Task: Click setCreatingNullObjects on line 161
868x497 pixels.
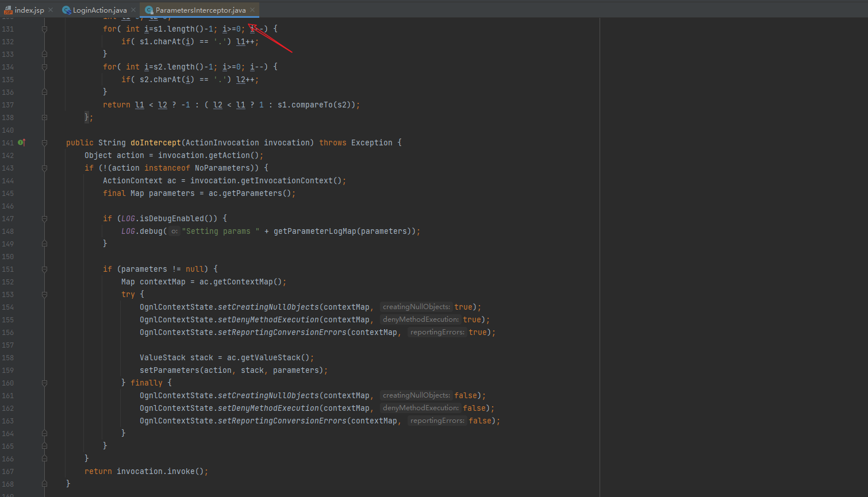Action: pyautogui.click(x=268, y=395)
